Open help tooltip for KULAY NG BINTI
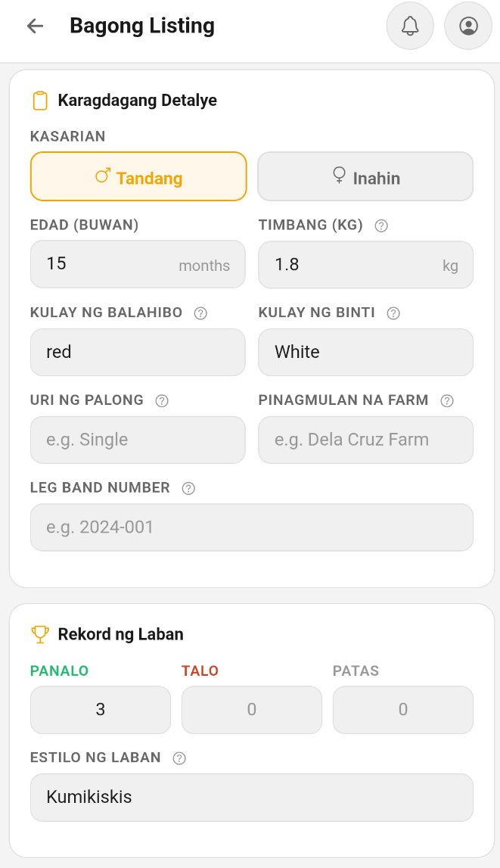500x868 pixels. pyautogui.click(x=393, y=313)
